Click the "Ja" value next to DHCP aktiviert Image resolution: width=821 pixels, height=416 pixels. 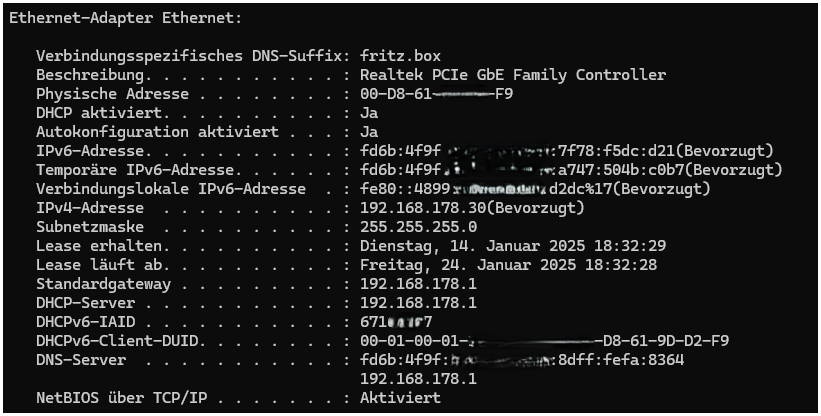369,113
